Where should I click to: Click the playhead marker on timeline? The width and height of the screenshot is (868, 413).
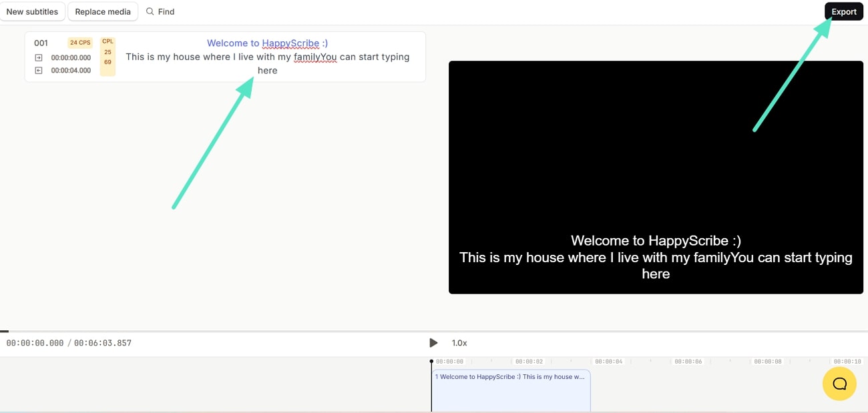pos(431,362)
